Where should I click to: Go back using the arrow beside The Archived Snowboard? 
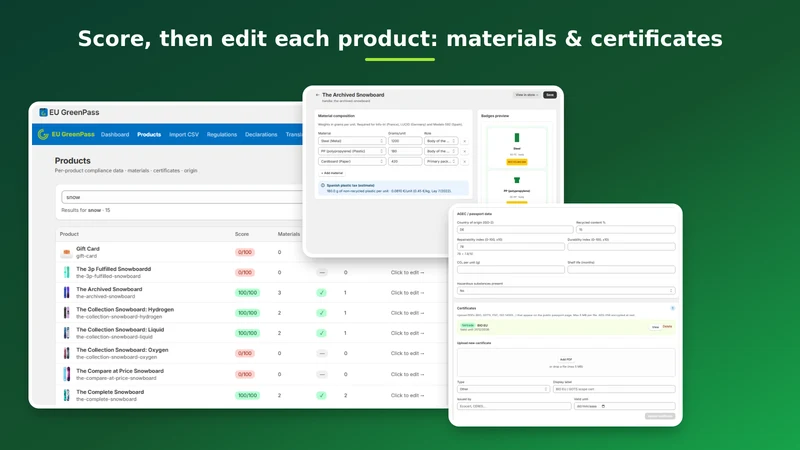[x=317, y=95]
